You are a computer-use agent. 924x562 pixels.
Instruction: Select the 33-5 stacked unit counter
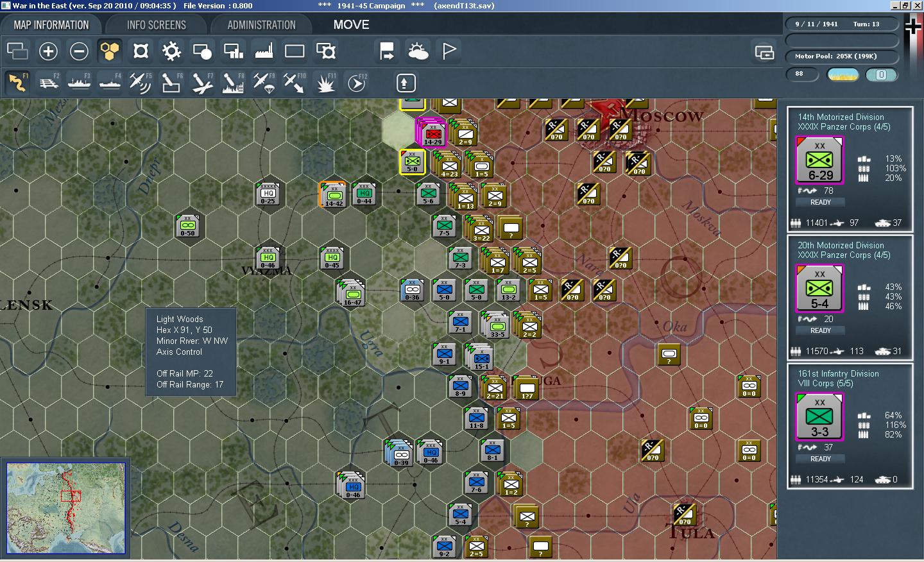[x=496, y=325]
